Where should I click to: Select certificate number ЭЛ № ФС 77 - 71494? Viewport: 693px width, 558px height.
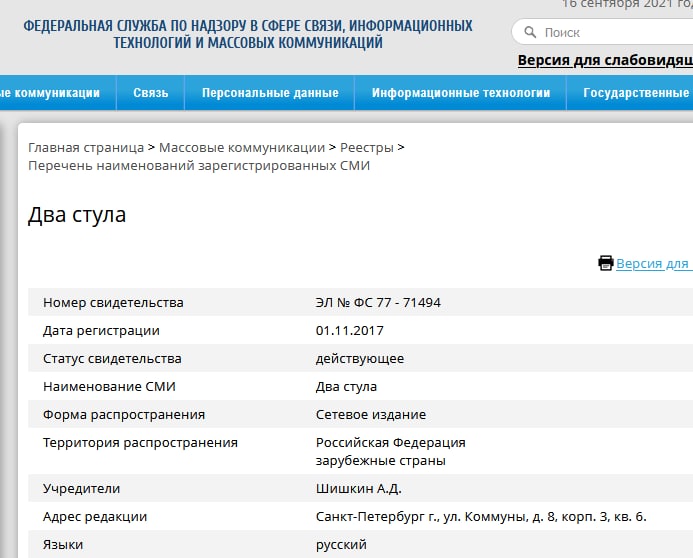(x=378, y=302)
